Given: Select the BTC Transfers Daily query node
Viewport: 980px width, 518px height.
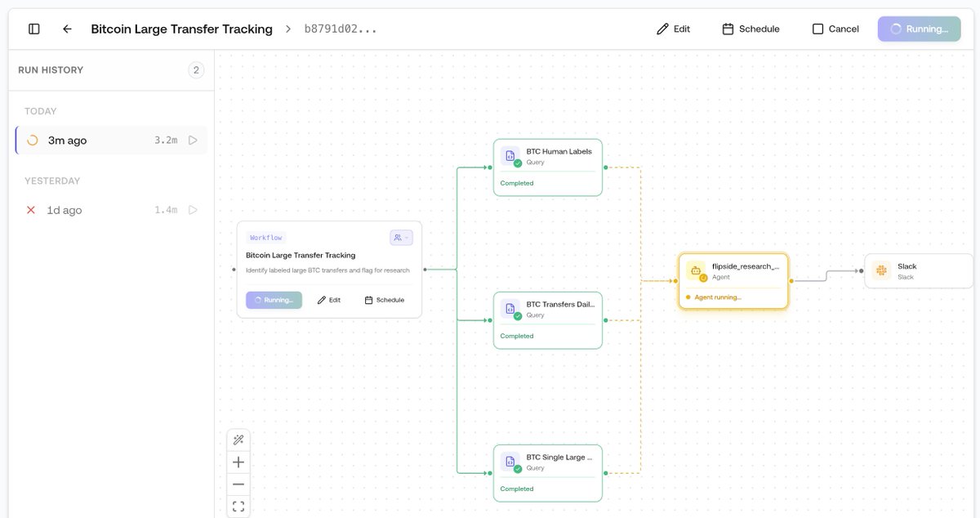Looking at the screenshot, I should tap(548, 320).
